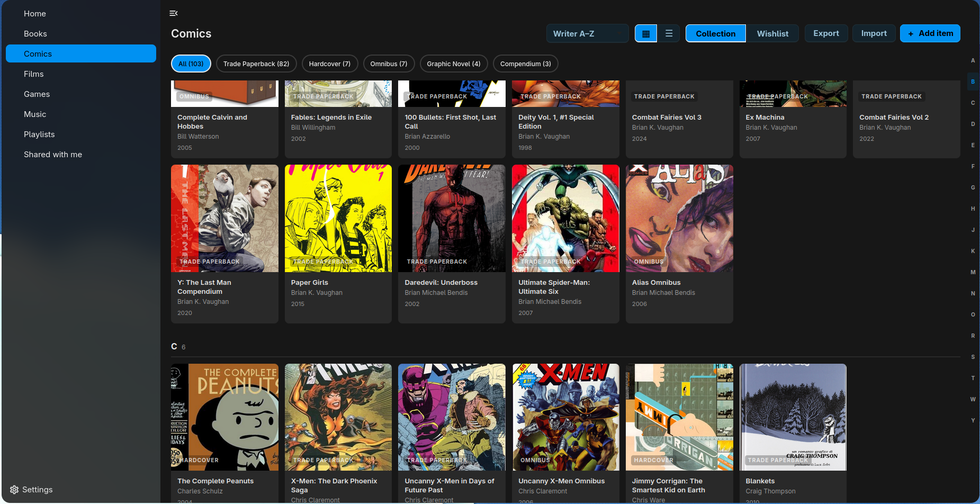
Task: Open Books section in sidebar
Action: (81, 34)
